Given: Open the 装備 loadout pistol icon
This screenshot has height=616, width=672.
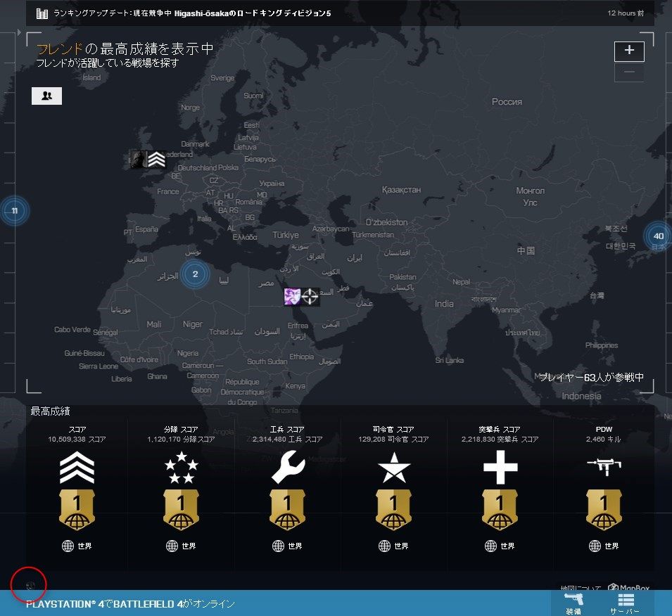Looking at the screenshot, I should (573, 603).
